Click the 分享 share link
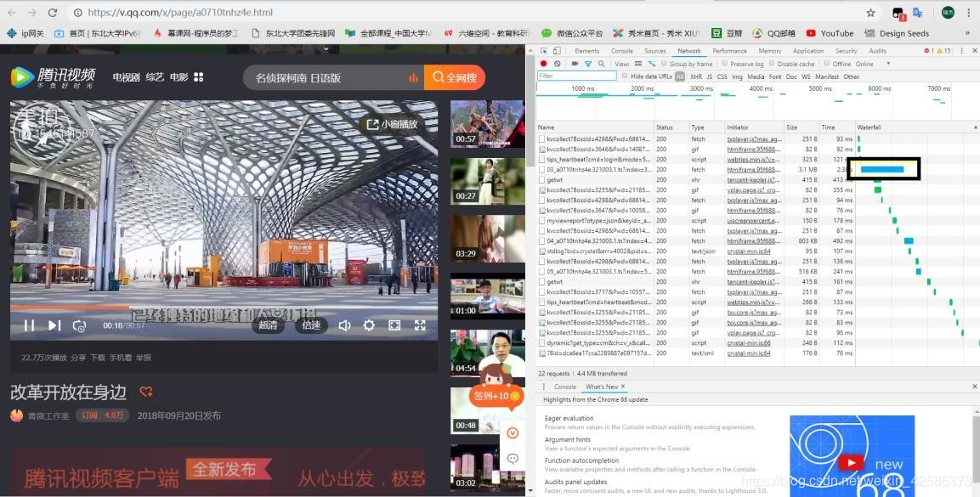The width and height of the screenshot is (980, 497). click(x=79, y=358)
